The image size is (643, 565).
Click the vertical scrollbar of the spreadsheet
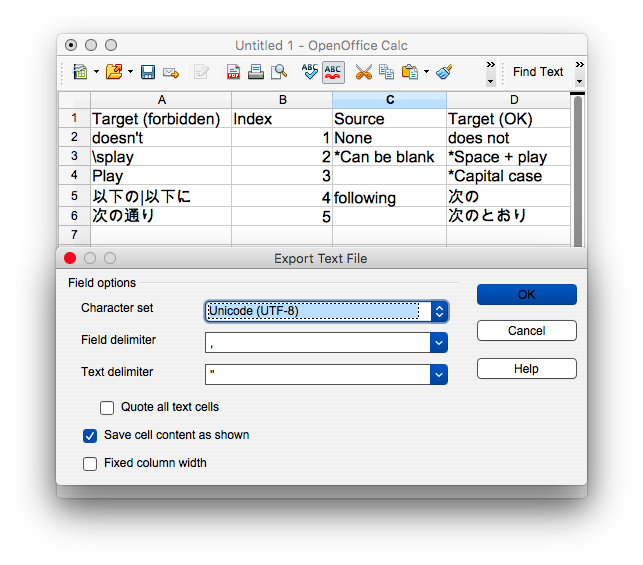click(578, 172)
